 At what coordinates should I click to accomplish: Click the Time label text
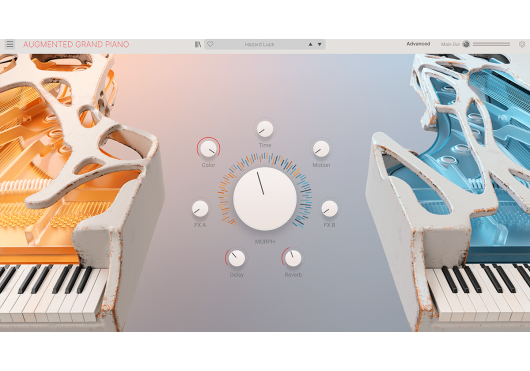point(265,145)
